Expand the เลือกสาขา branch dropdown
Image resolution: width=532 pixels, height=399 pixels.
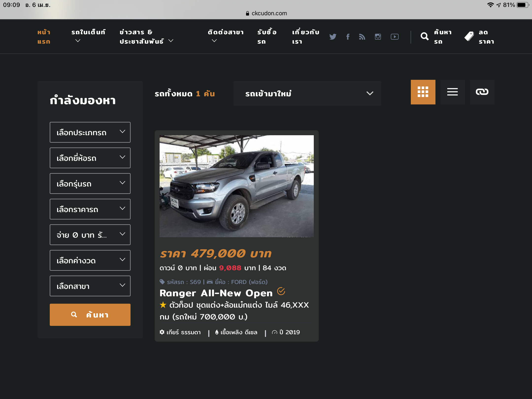90,286
